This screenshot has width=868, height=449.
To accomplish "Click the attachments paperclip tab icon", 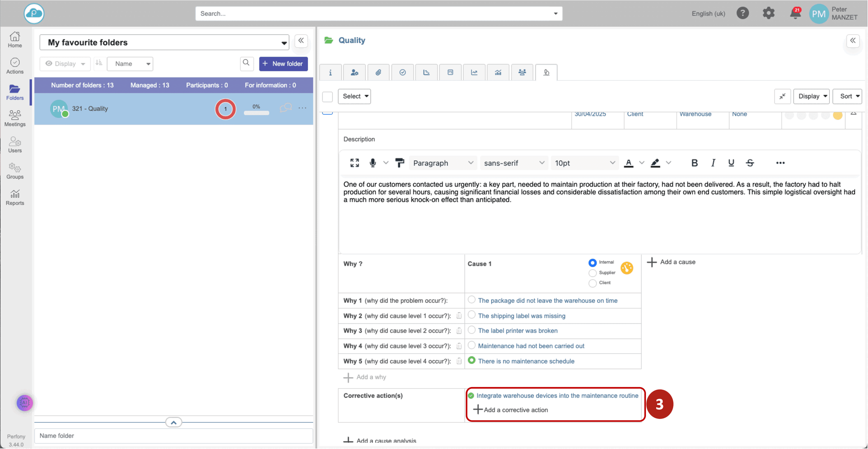I will pyautogui.click(x=379, y=72).
